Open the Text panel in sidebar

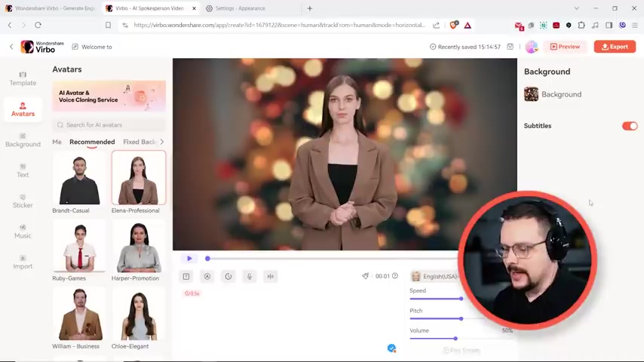point(23,170)
